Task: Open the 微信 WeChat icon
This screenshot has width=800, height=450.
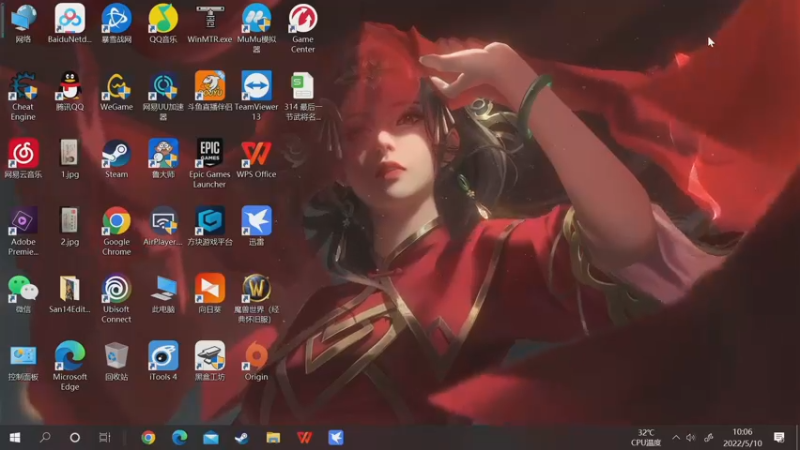Action: [x=23, y=293]
